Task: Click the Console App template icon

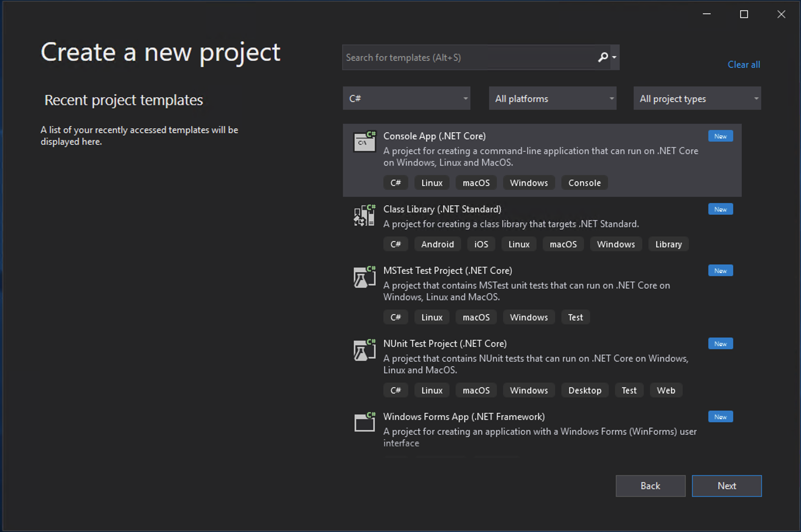Action: 364,142
